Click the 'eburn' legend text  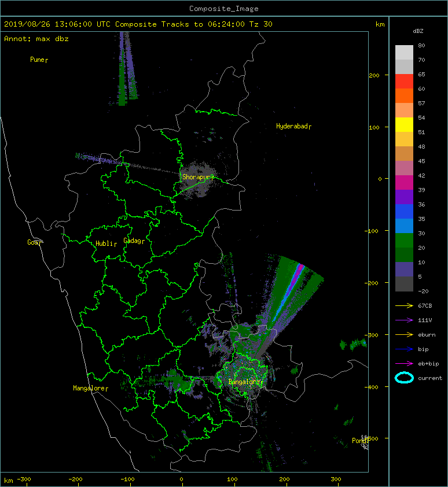click(427, 335)
